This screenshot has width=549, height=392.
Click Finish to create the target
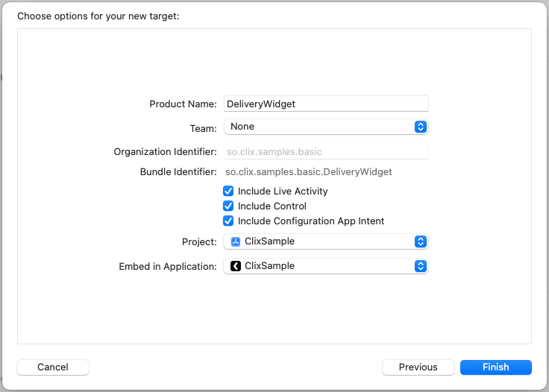coord(496,367)
